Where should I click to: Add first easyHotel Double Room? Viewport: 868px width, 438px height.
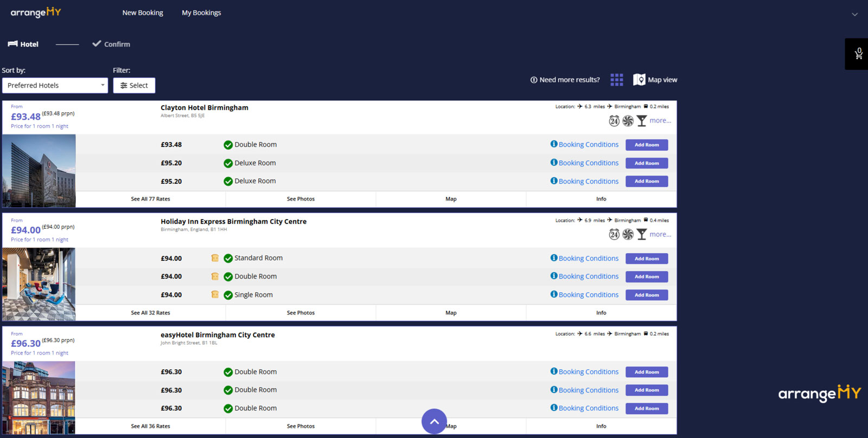(647, 372)
